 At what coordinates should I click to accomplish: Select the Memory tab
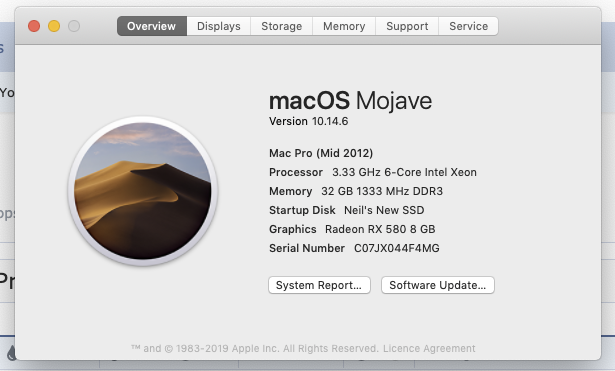tap(344, 26)
